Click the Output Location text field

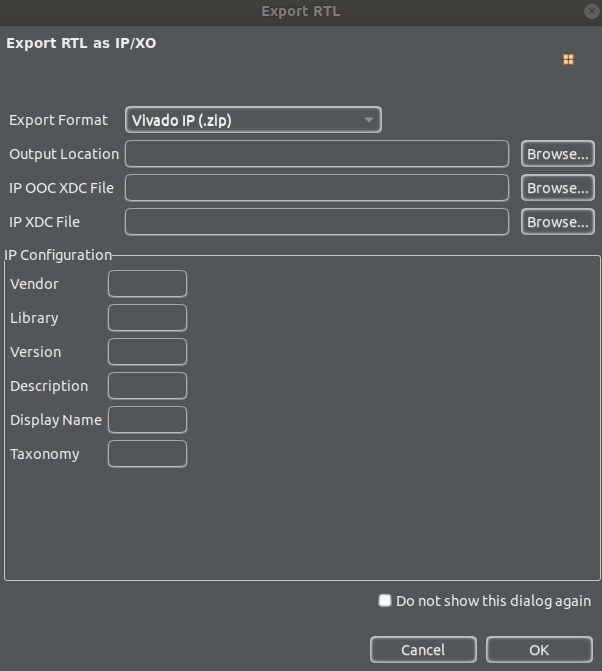(x=316, y=154)
